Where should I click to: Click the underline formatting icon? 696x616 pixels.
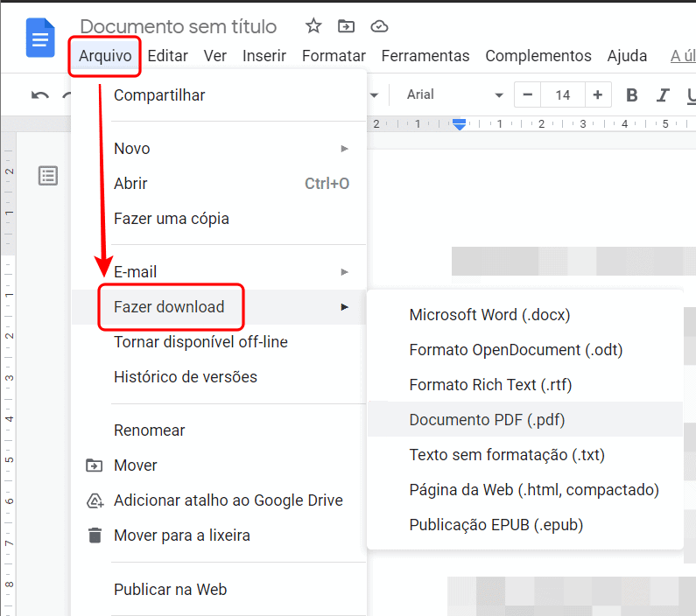pyautogui.click(x=691, y=94)
